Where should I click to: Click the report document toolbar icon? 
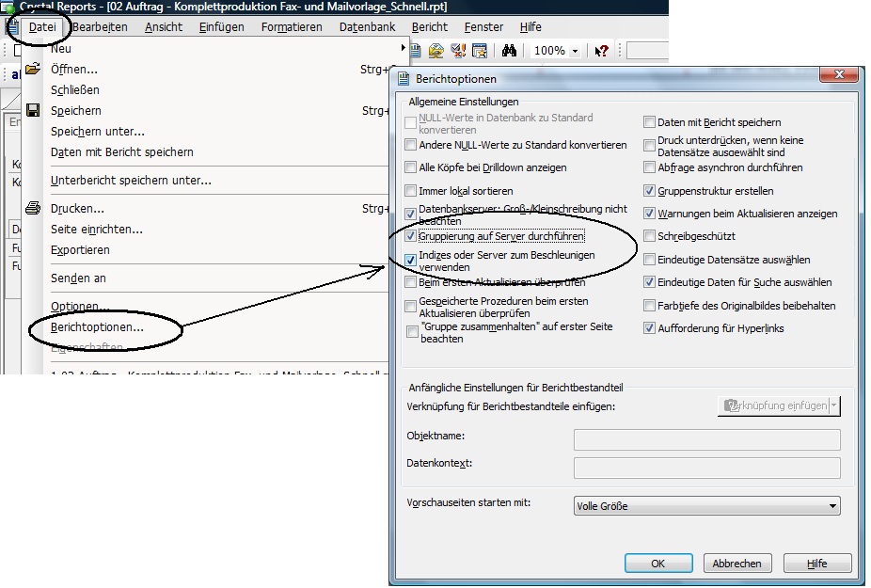point(416,51)
